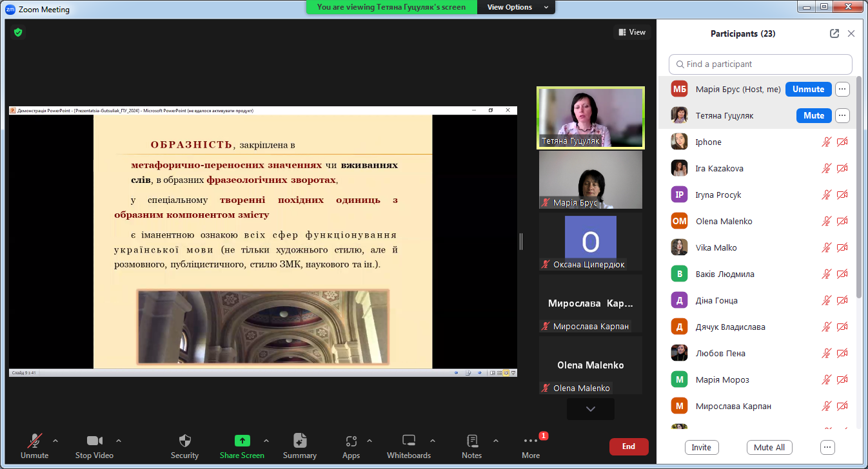Click the Find a participant search field
This screenshot has width=868, height=469.
tap(761, 64)
